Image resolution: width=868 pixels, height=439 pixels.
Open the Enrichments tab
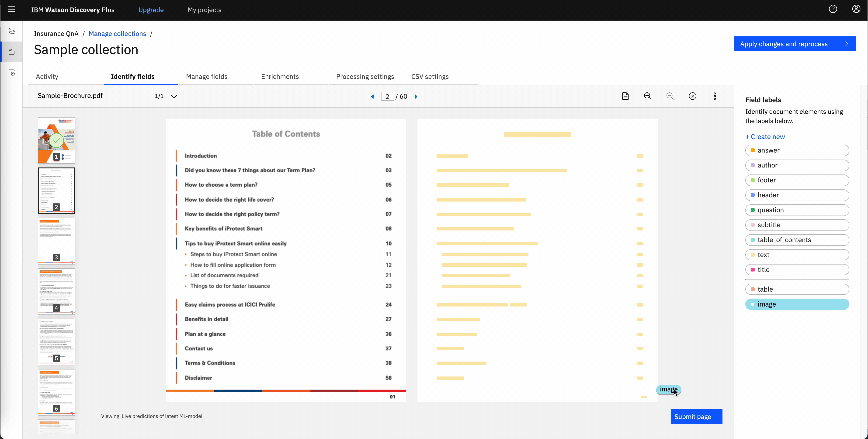pyautogui.click(x=280, y=77)
